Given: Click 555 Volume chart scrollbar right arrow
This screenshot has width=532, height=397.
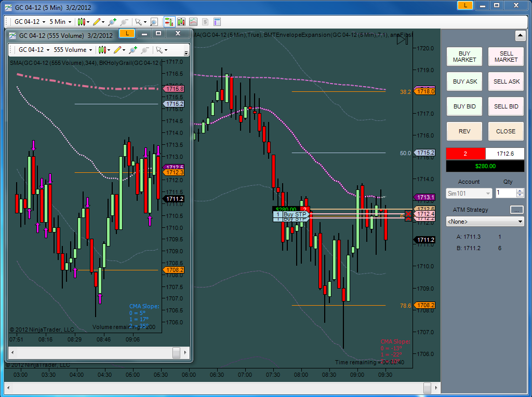Looking at the screenshot, I should (185, 352).
